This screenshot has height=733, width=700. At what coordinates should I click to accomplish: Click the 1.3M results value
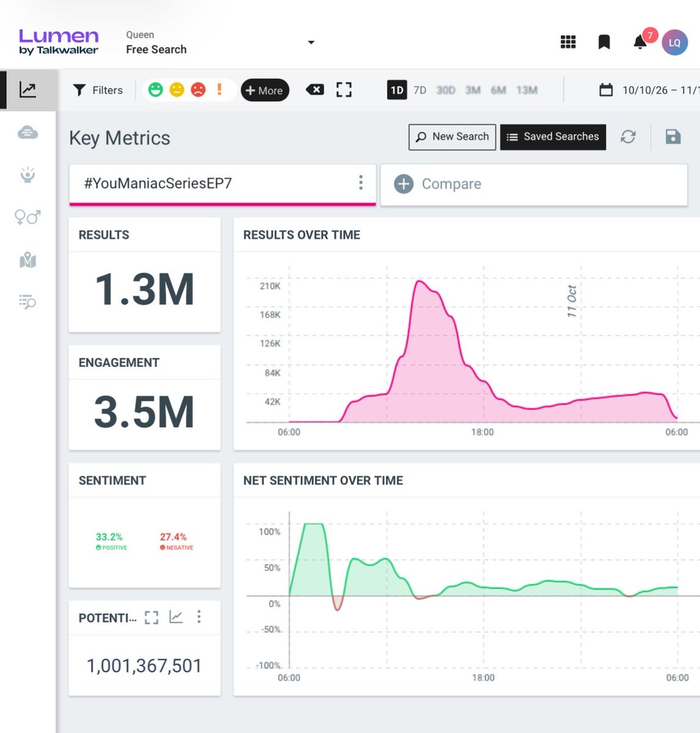[145, 289]
